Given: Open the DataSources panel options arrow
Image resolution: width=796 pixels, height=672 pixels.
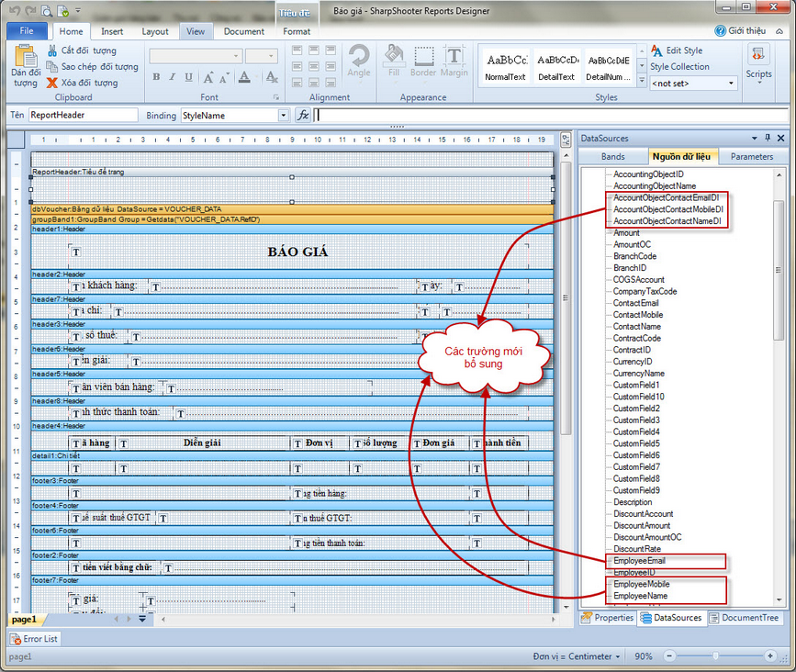Looking at the screenshot, I should 755,138.
